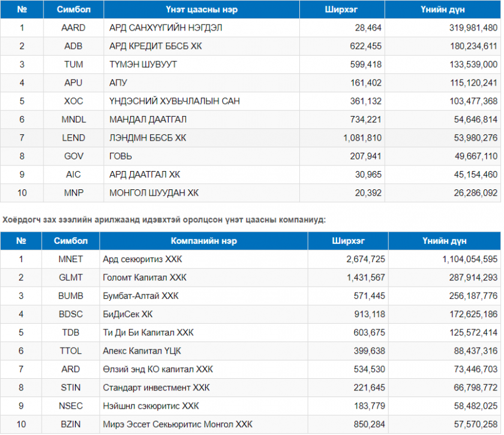
Task: Select value 133,539,000
Action: click(x=473, y=64)
